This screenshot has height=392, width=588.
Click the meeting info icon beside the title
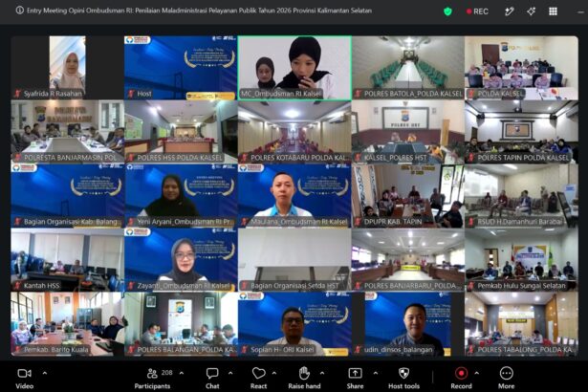[x=19, y=11]
